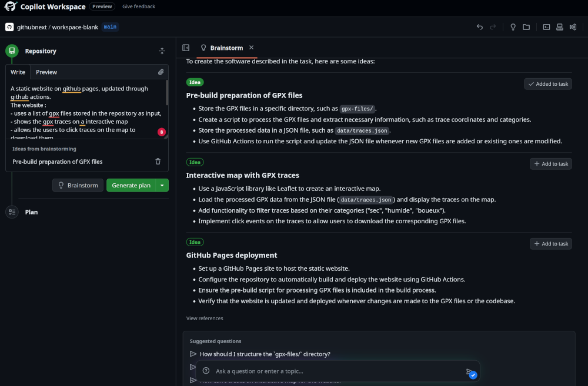Click inside the task description text area

click(86, 109)
